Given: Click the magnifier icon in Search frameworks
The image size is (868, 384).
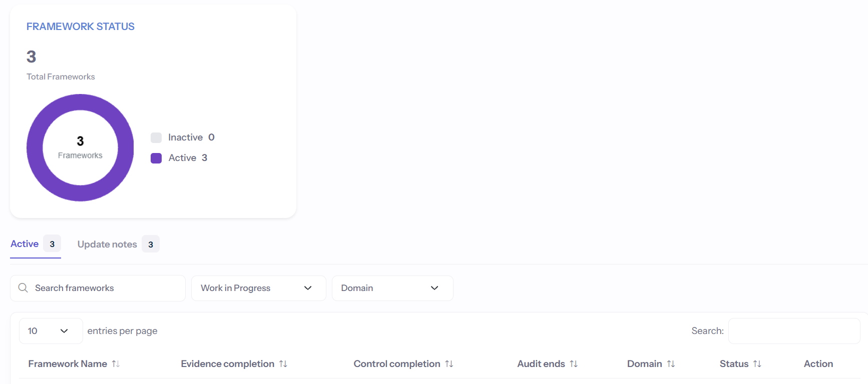Looking at the screenshot, I should pyautogui.click(x=23, y=288).
